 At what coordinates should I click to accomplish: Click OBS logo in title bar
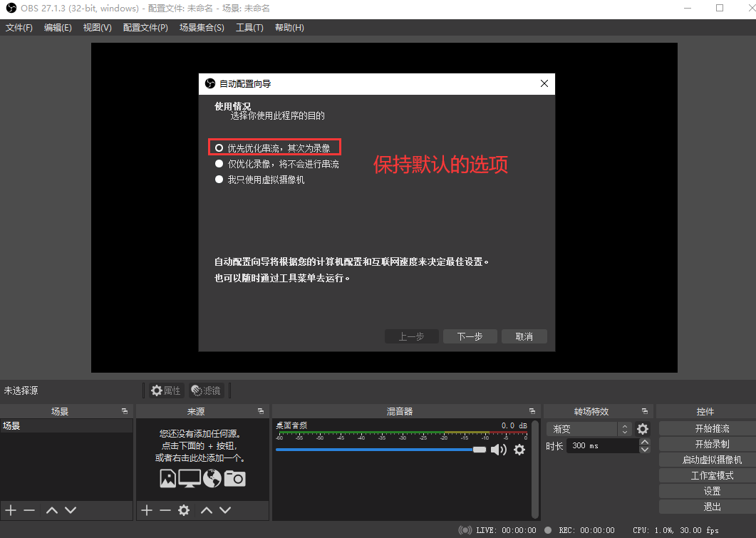[x=11, y=9]
